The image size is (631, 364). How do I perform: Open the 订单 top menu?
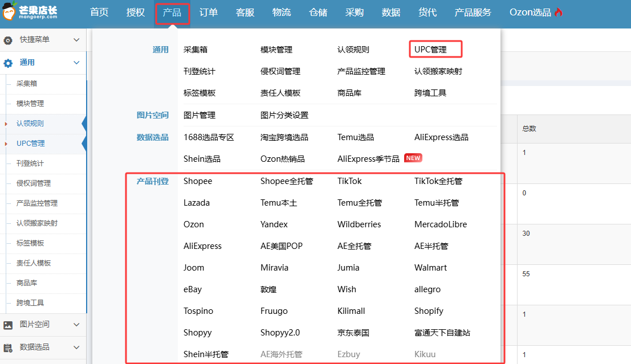pos(209,13)
